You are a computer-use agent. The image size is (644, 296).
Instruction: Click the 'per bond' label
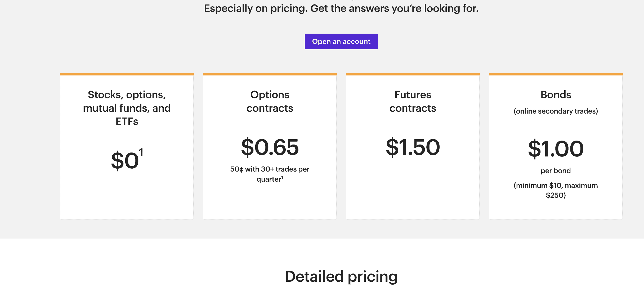click(x=556, y=171)
